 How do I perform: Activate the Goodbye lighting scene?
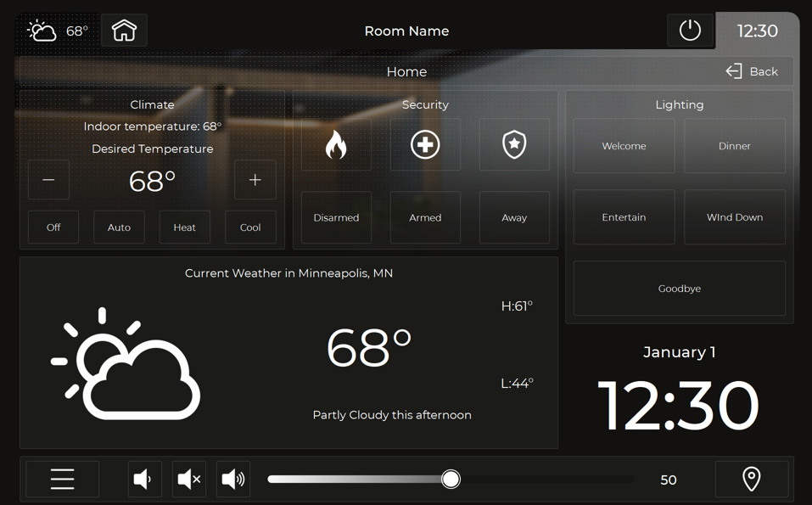[x=680, y=289]
